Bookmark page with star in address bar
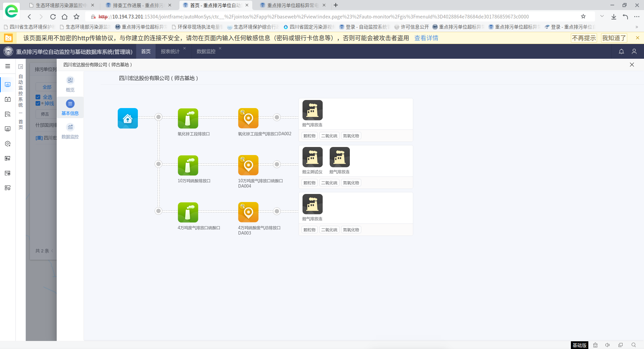Image resolution: width=644 pixels, height=349 pixels. click(583, 16)
